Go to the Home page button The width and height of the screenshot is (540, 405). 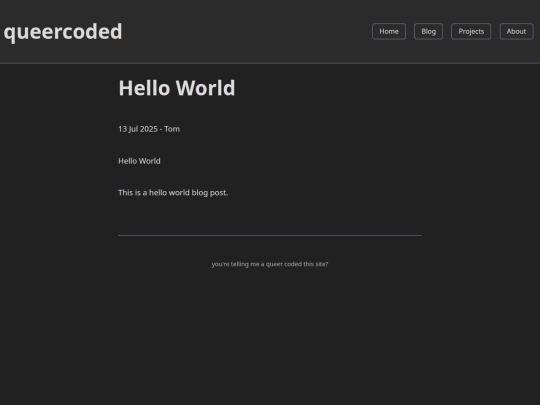coord(389,31)
